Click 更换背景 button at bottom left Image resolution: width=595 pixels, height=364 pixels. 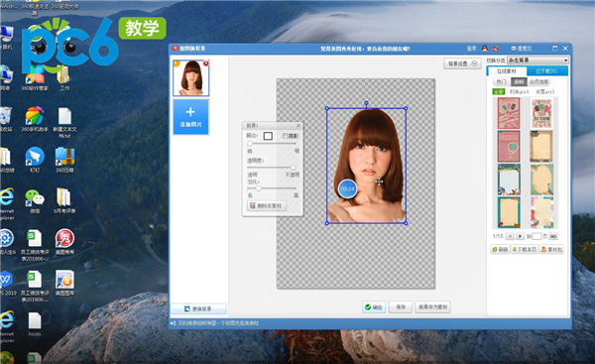pos(198,309)
